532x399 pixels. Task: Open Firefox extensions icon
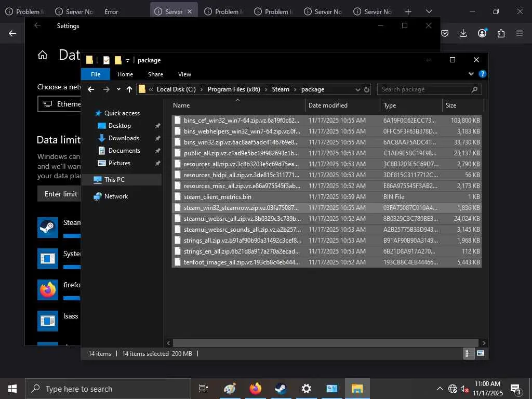tap(501, 33)
